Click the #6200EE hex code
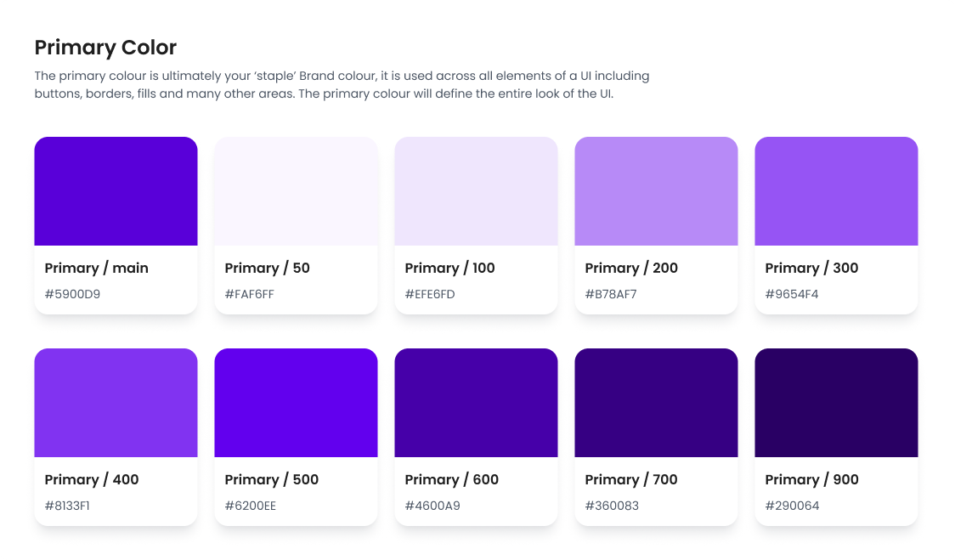Image resolution: width=955 pixels, height=560 pixels. pos(251,506)
